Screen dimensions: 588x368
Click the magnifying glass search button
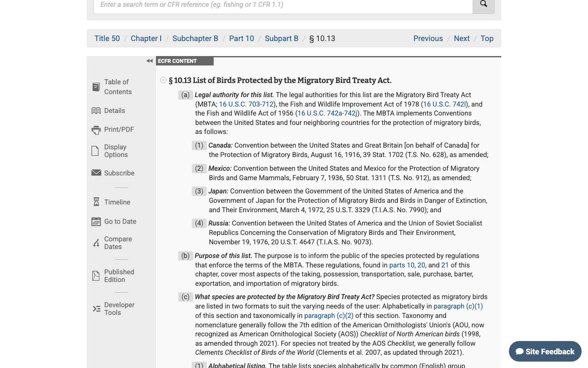483,5
